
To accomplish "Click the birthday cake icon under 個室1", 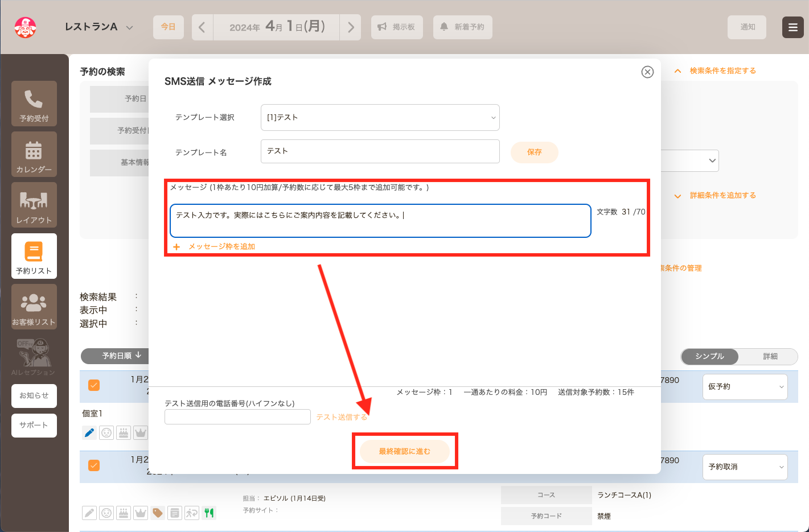I will [x=124, y=432].
